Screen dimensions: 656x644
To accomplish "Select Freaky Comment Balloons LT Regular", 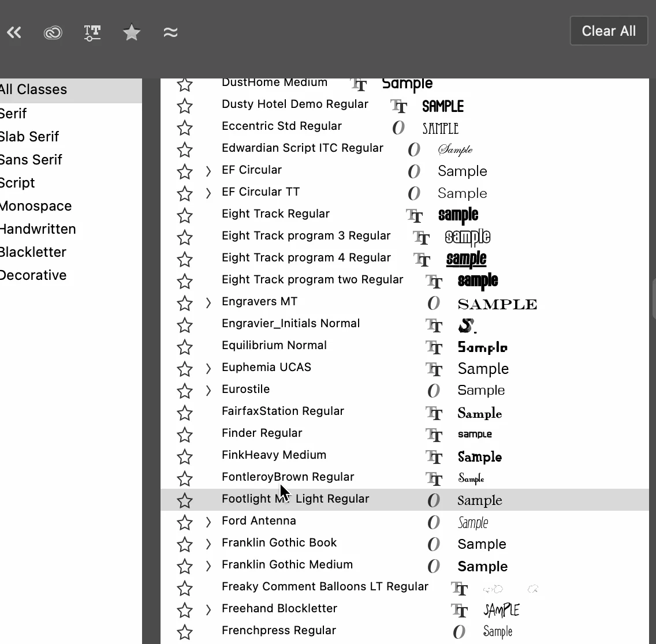I will 325,586.
